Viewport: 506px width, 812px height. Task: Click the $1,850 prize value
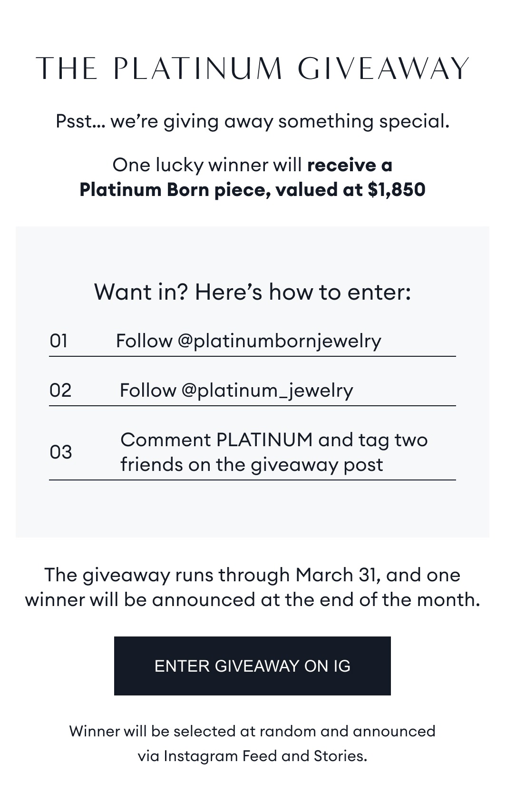pos(396,190)
